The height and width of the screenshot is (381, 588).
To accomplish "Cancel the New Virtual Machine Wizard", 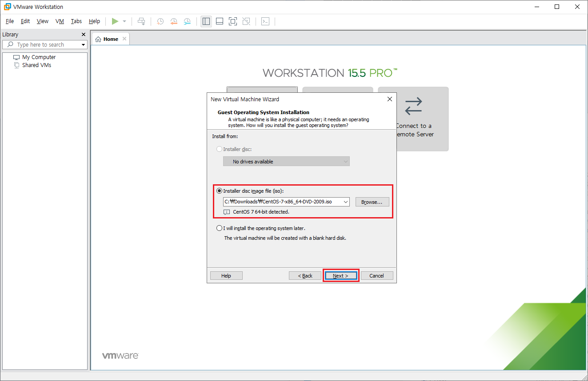I will click(x=376, y=276).
